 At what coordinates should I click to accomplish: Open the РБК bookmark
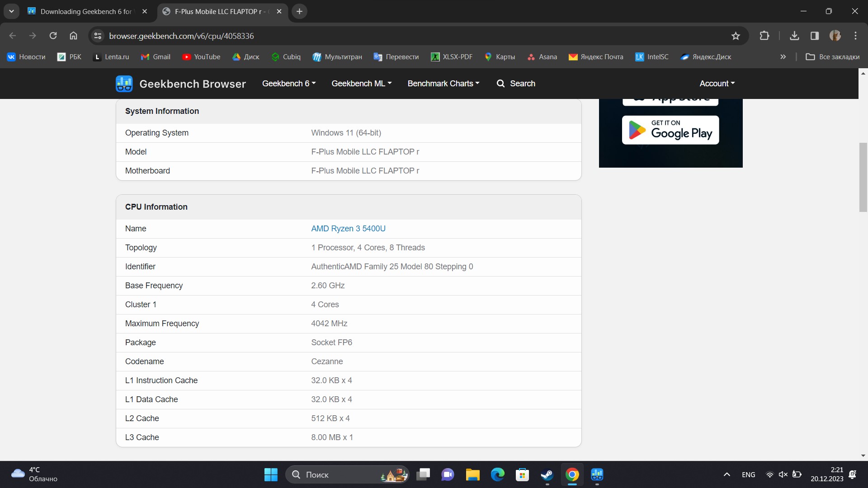point(69,57)
